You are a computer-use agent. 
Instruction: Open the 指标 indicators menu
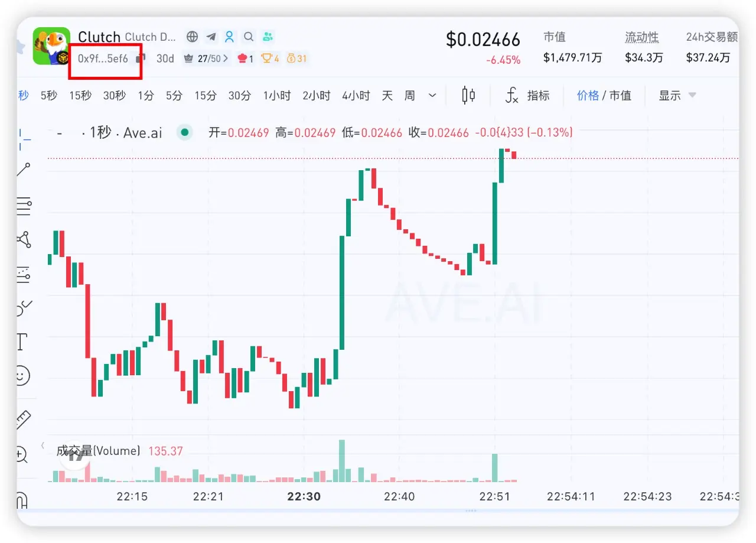point(527,95)
